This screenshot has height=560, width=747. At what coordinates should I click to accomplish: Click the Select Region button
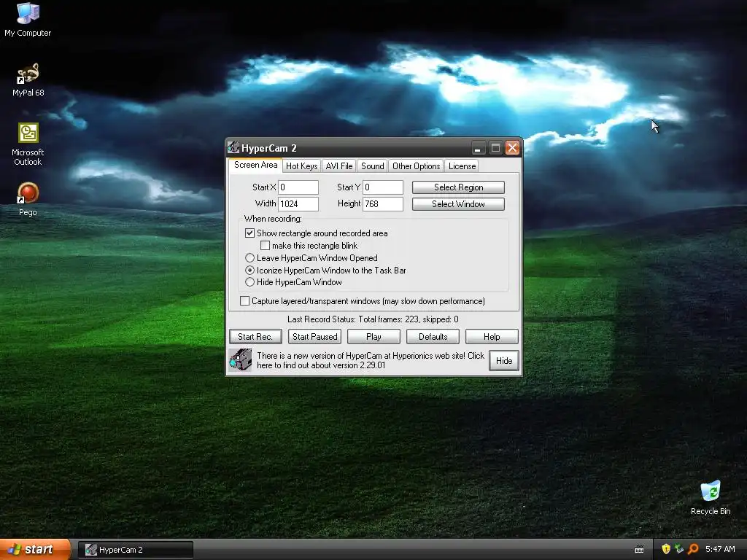tap(458, 187)
